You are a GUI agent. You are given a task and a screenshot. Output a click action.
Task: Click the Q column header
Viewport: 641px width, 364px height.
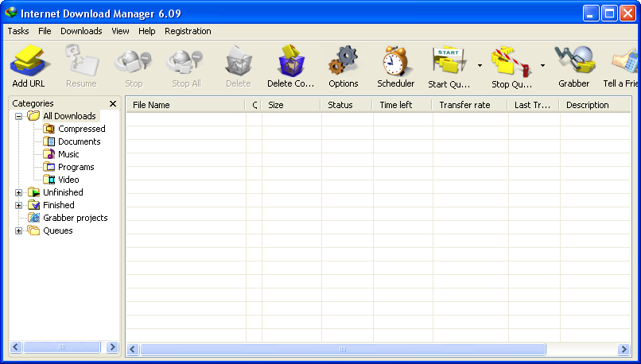(254, 105)
